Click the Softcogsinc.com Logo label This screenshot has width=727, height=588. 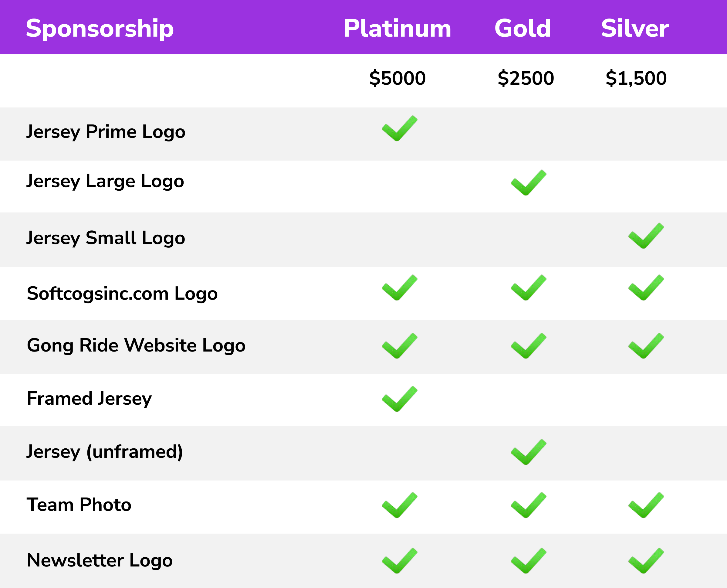click(122, 294)
